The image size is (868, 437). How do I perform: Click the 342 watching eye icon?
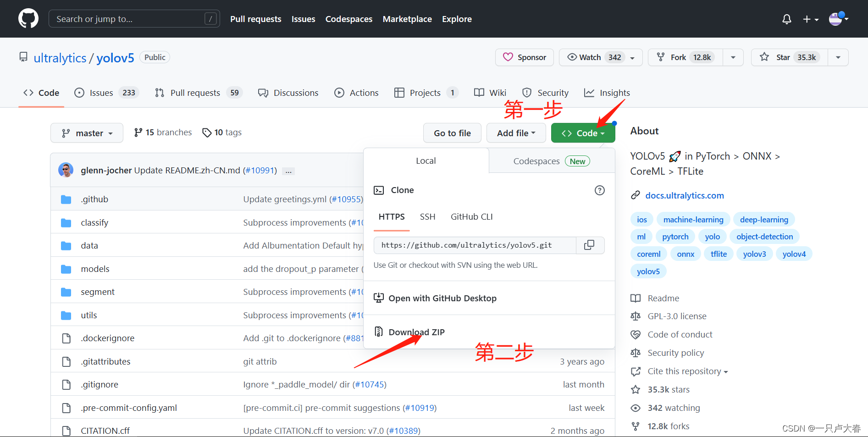click(x=636, y=408)
